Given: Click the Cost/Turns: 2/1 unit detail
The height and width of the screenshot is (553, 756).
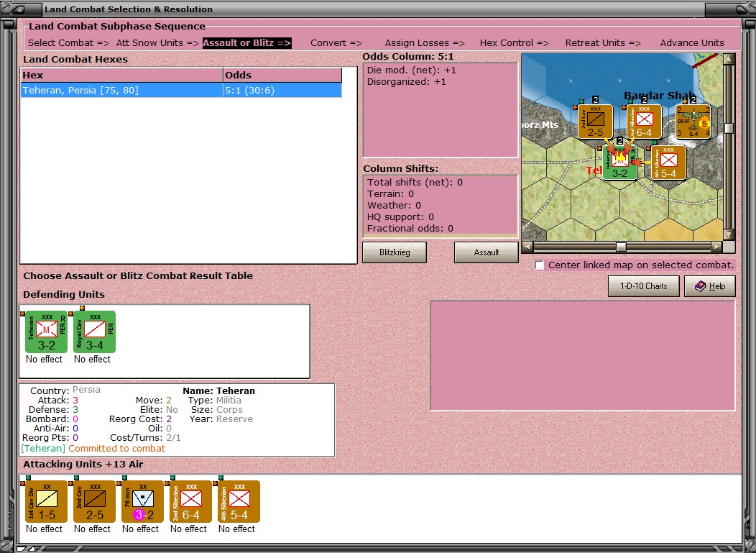Looking at the screenshot, I should coord(146,438).
